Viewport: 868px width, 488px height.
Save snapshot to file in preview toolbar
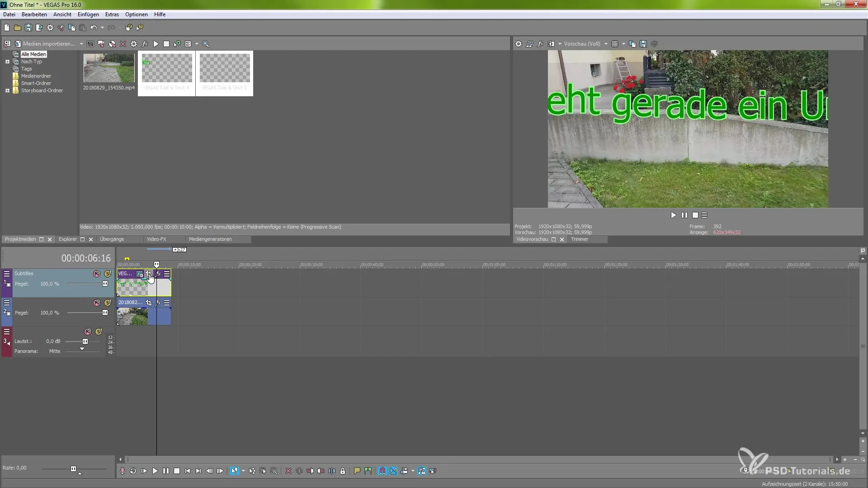643,44
